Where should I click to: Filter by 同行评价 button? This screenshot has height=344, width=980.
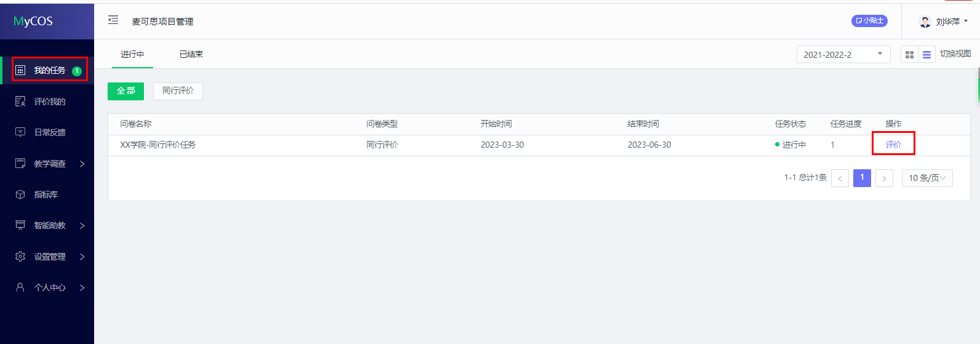[x=178, y=91]
